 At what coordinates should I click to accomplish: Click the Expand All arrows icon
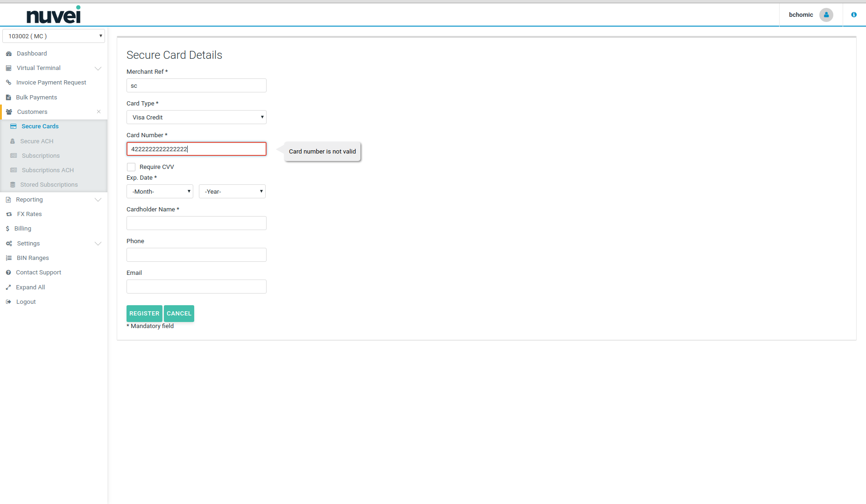tap(8, 287)
